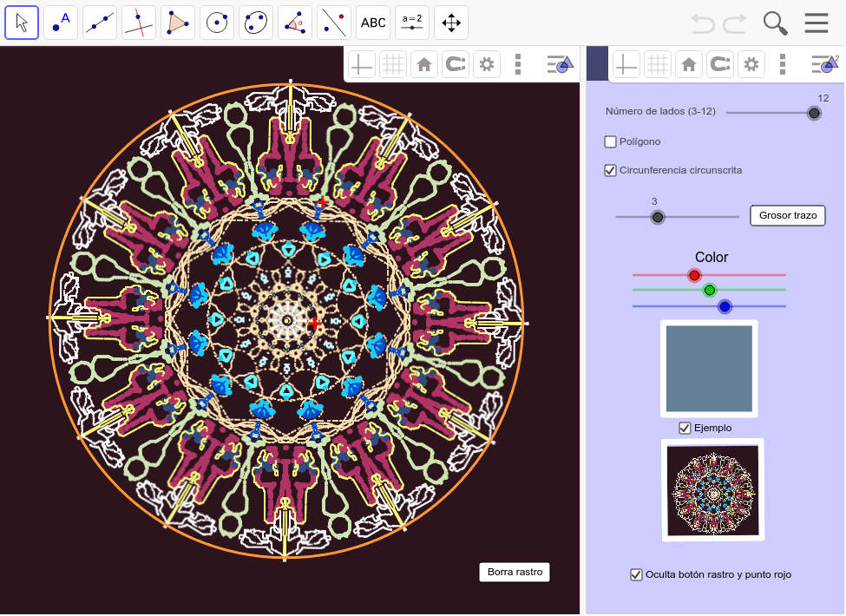Screen dimensions: 846x616
Task: Uncheck the Ejemplo checkbox
Action: click(x=685, y=429)
